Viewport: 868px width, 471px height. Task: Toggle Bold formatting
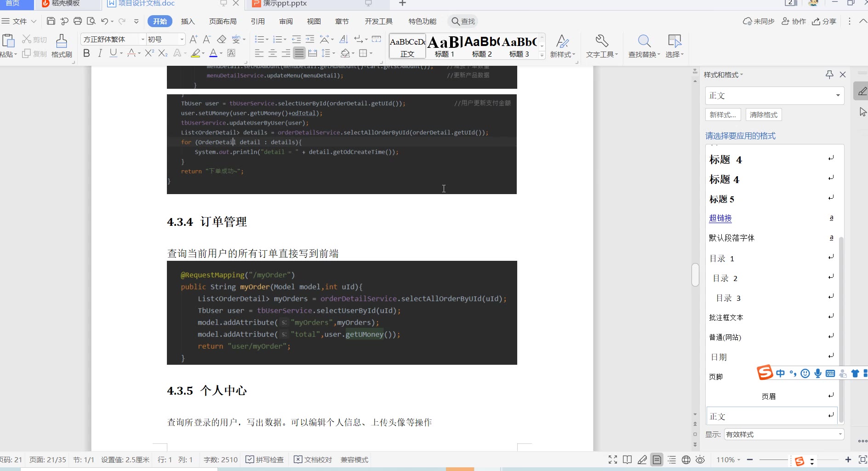[x=86, y=53]
